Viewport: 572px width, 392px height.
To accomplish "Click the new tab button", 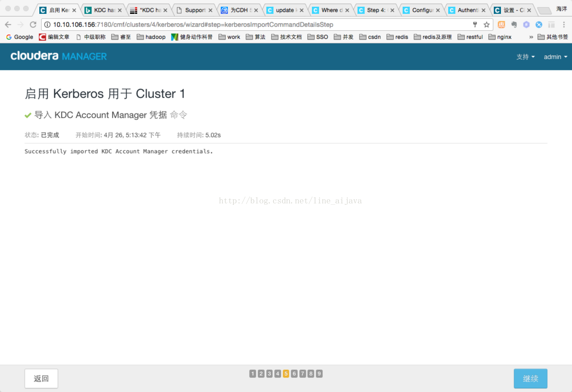I will tap(544, 10).
